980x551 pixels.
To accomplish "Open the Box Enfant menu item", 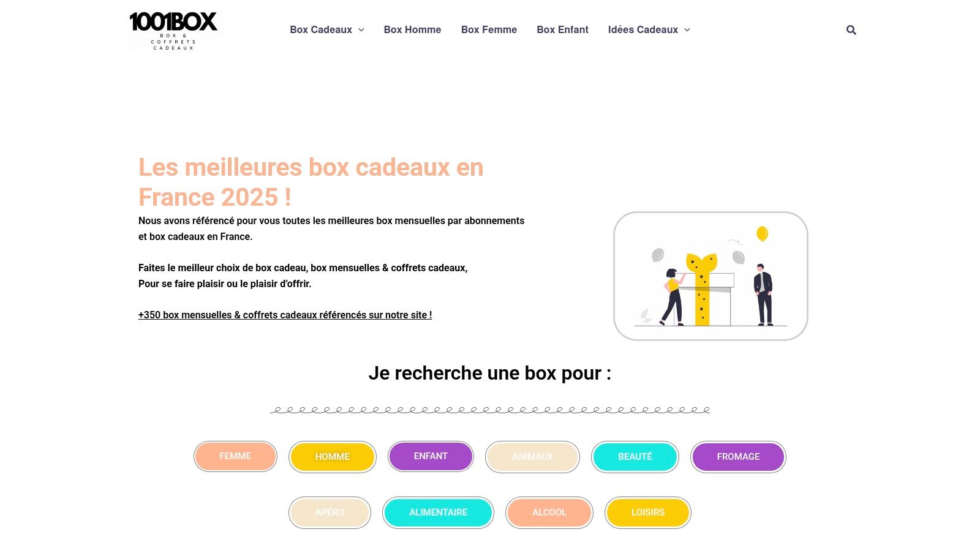I will pyautogui.click(x=562, y=29).
